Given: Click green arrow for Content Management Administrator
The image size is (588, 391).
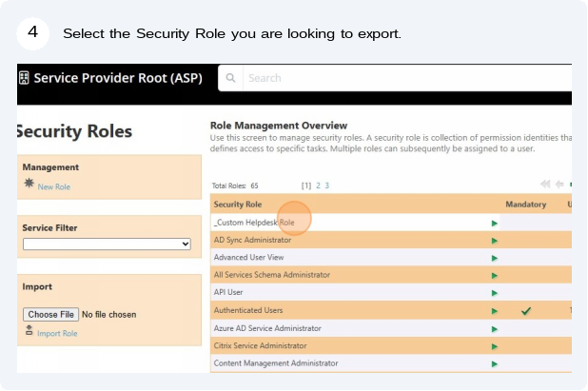Looking at the screenshot, I should tap(494, 364).
